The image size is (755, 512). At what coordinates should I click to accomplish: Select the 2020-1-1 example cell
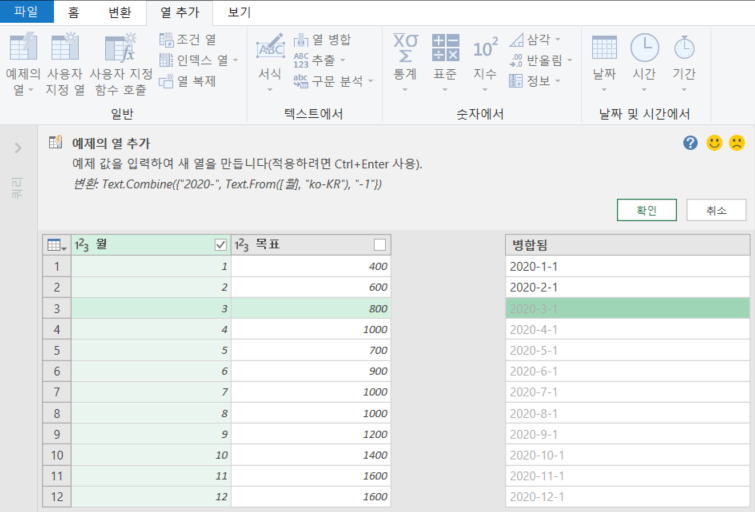point(627,266)
